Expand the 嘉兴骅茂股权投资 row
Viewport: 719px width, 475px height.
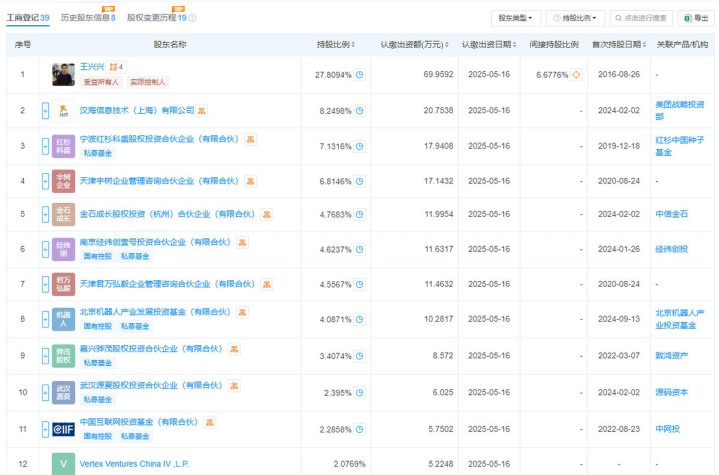(x=45, y=355)
